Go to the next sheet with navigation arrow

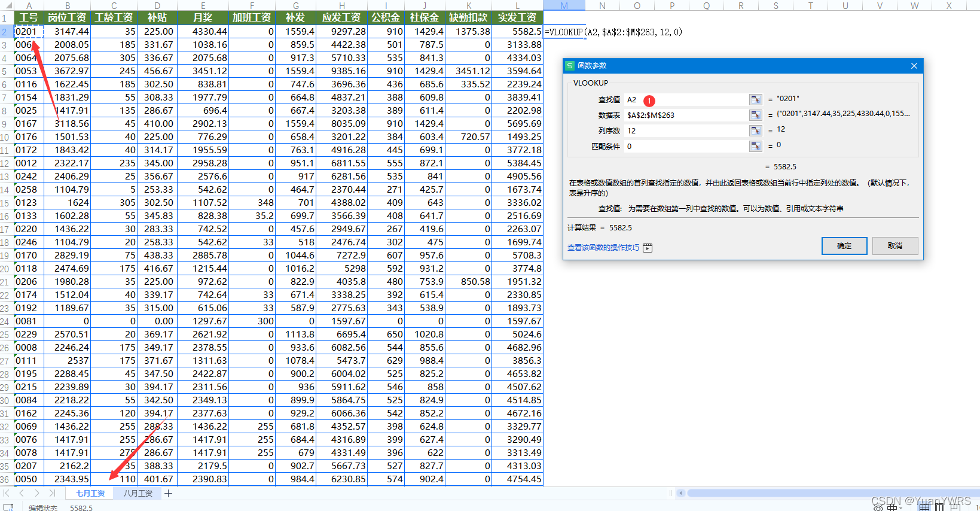pyautogui.click(x=36, y=493)
